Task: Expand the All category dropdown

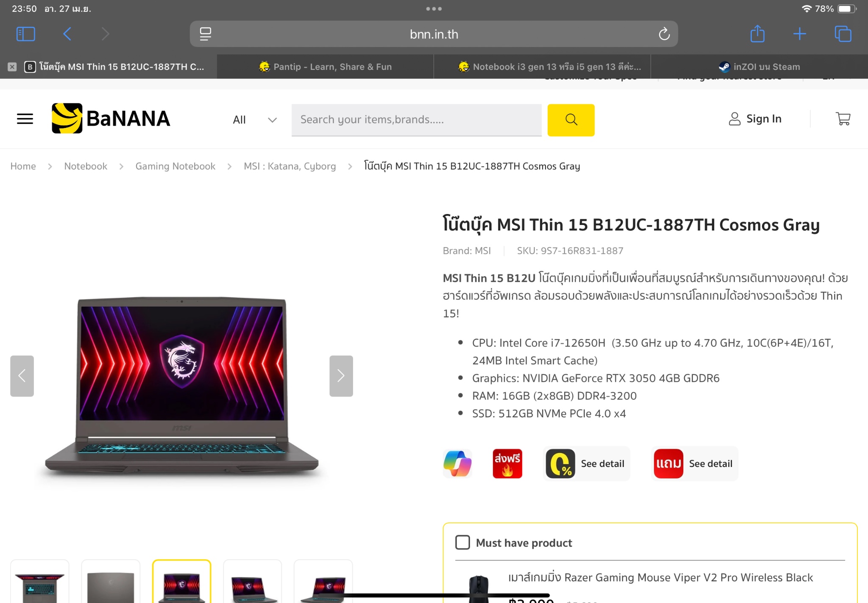Action: (255, 120)
